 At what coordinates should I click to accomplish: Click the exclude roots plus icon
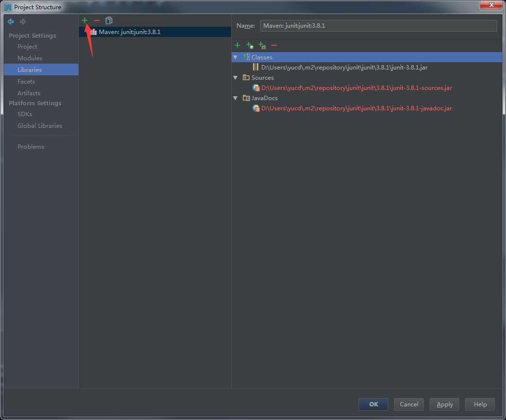point(262,45)
